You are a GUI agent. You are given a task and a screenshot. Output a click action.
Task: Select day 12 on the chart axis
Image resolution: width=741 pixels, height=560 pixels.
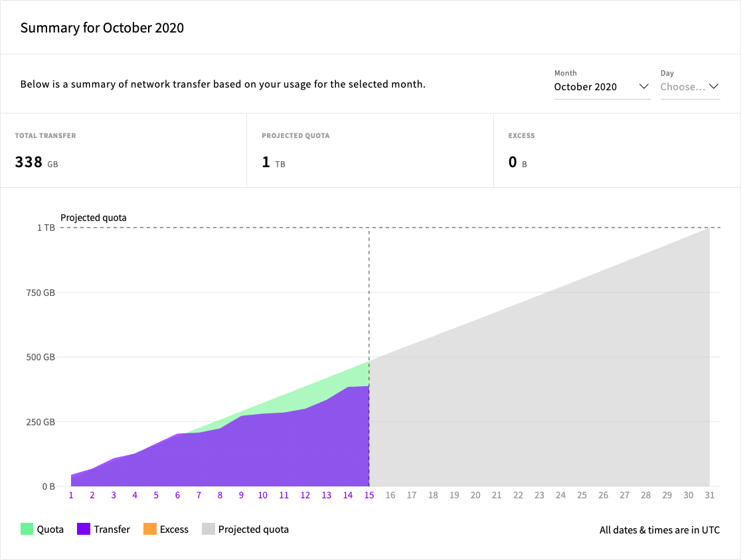305,495
